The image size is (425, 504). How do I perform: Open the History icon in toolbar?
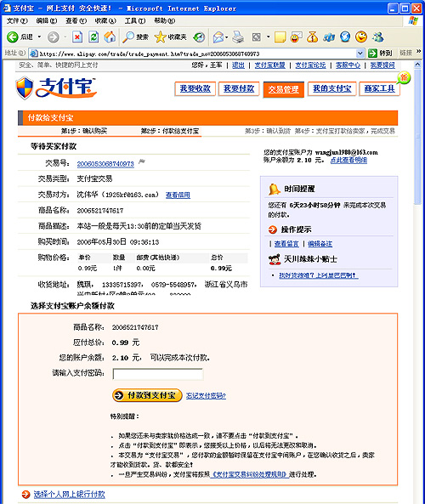[x=199, y=37]
